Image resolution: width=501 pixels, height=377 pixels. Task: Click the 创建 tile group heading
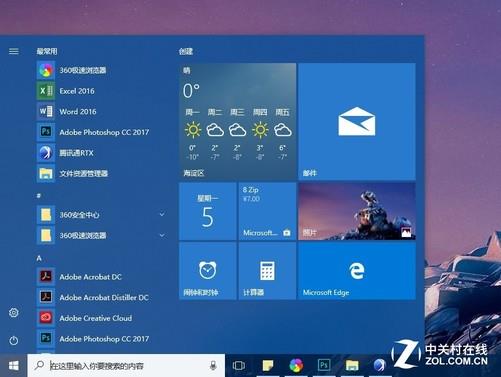186,51
